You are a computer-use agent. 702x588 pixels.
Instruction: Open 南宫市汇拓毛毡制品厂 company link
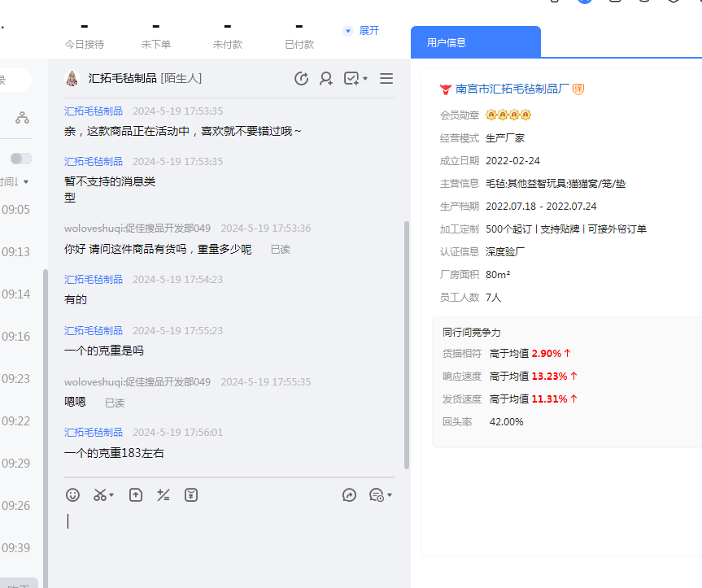pos(512,89)
